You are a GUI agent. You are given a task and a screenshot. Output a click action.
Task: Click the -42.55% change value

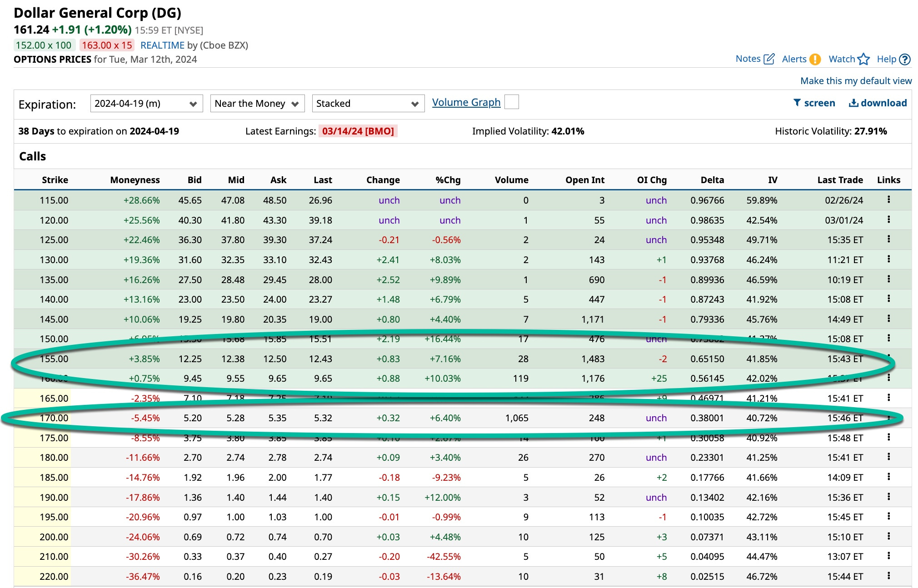pyautogui.click(x=444, y=556)
